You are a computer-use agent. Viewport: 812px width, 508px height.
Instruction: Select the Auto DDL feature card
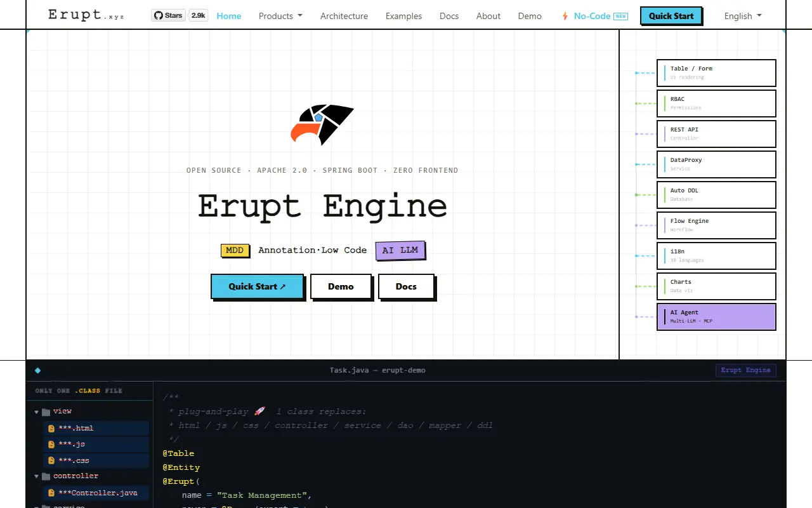[716, 195]
